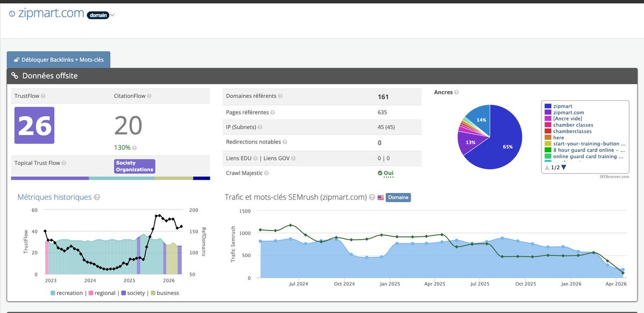Click the 635 referring pages value
This screenshot has width=644, height=313.
(382, 113)
